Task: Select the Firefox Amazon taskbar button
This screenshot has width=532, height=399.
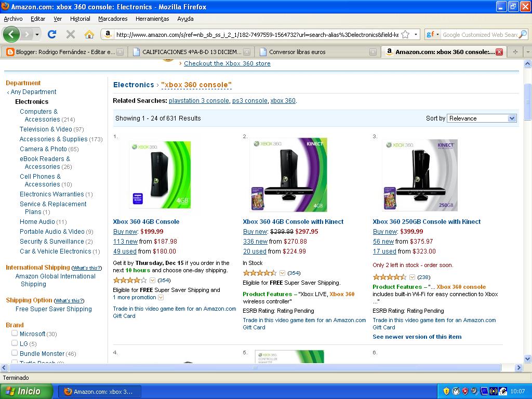Action: click(x=100, y=392)
